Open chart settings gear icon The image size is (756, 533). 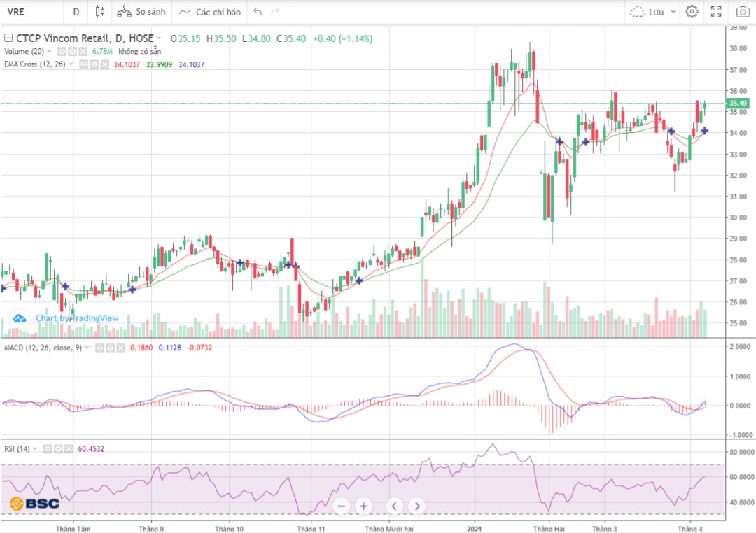pos(692,12)
